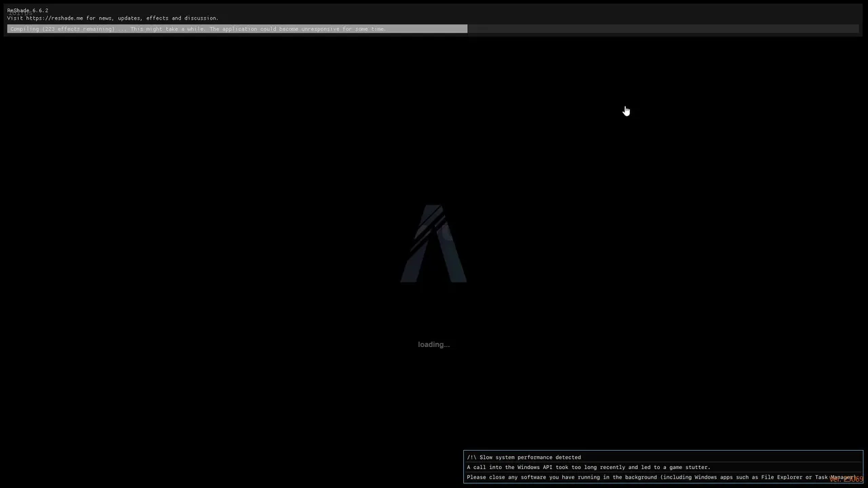This screenshot has height=488, width=868.
Task: Click the close background software advice line
Action: point(661,477)
